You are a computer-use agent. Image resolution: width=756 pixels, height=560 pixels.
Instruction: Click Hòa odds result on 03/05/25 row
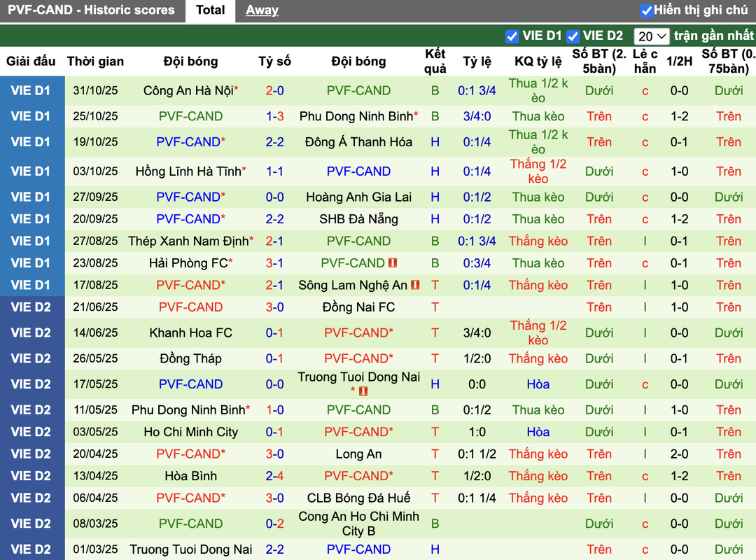[538, 432]
